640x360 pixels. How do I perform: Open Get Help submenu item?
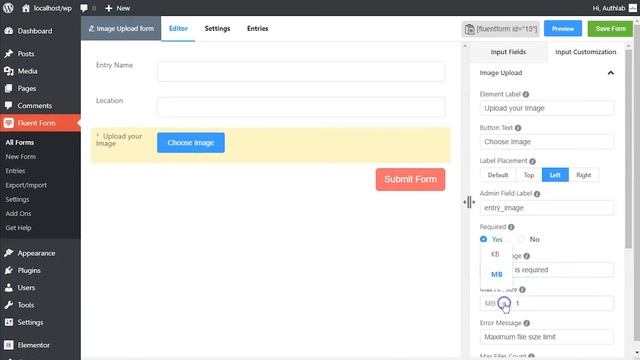coord(18,228)
